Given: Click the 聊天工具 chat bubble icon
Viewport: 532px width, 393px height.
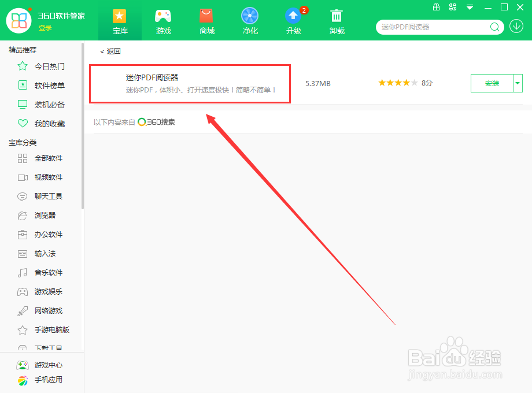Looking at the screenshot, I should click(23, 196).
